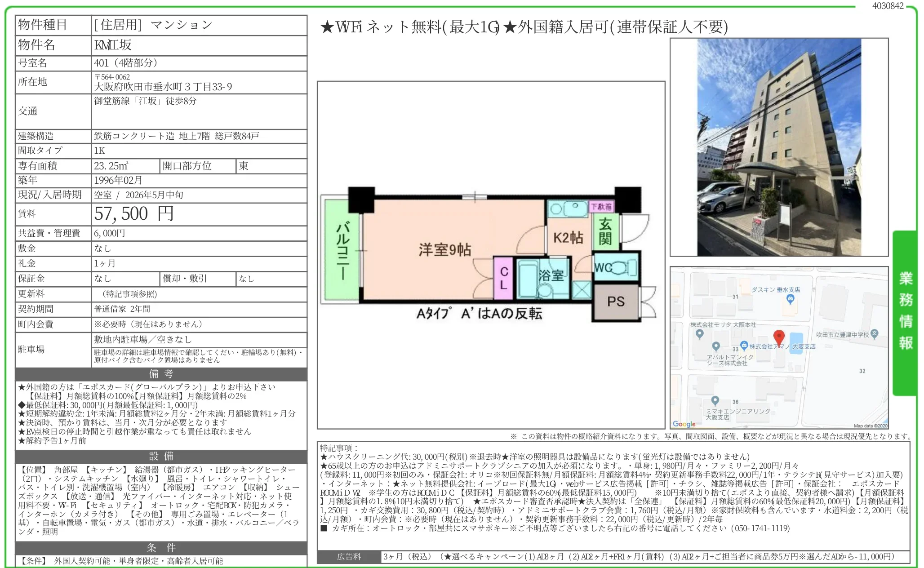Click the rent price 57,500 円
Image resolution: width=924 pixels, height=568 pixels.
click(134, 214)
